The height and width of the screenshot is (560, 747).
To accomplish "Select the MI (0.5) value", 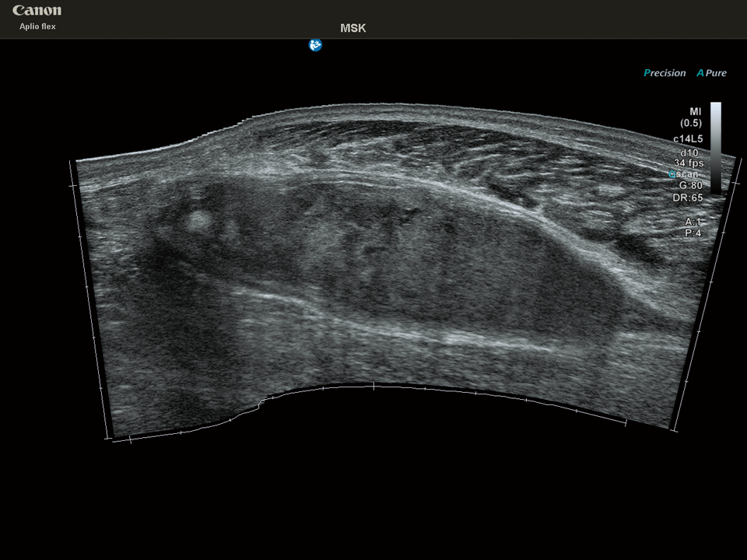I will 690,117.
